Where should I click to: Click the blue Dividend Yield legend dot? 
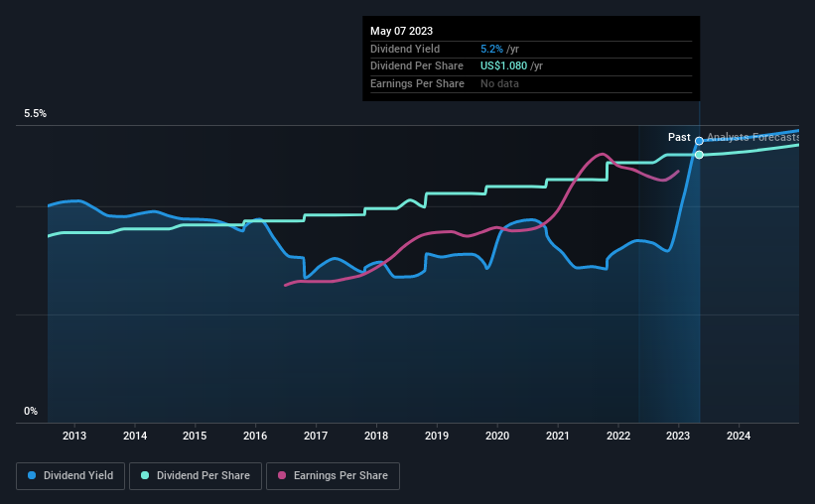coord(32,475)
